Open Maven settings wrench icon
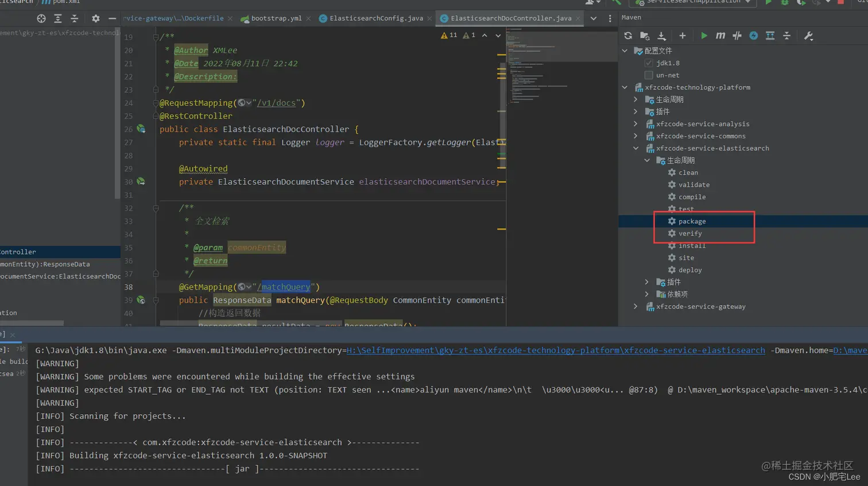The image size is (868, 486). tap(808, 36)
